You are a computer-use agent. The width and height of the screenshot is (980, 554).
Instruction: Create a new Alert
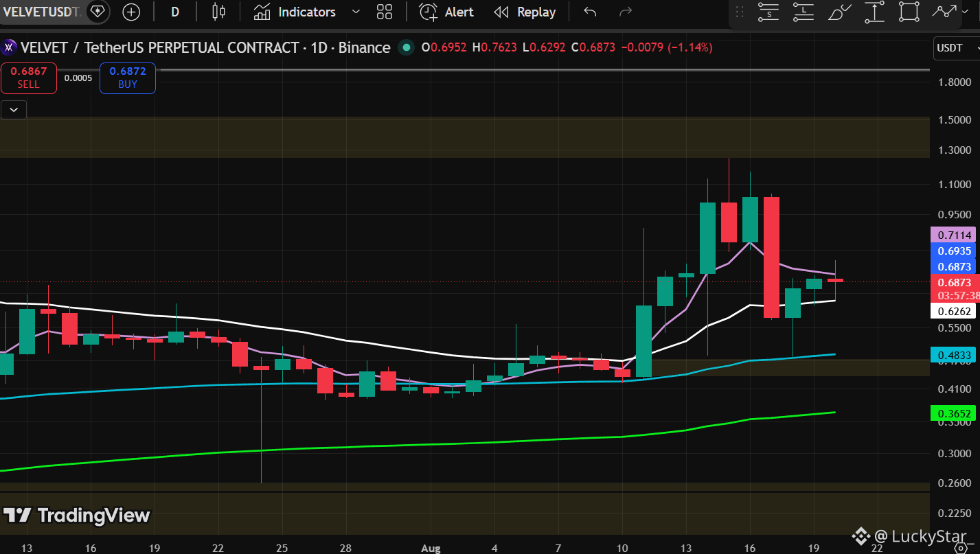(446, 12)
